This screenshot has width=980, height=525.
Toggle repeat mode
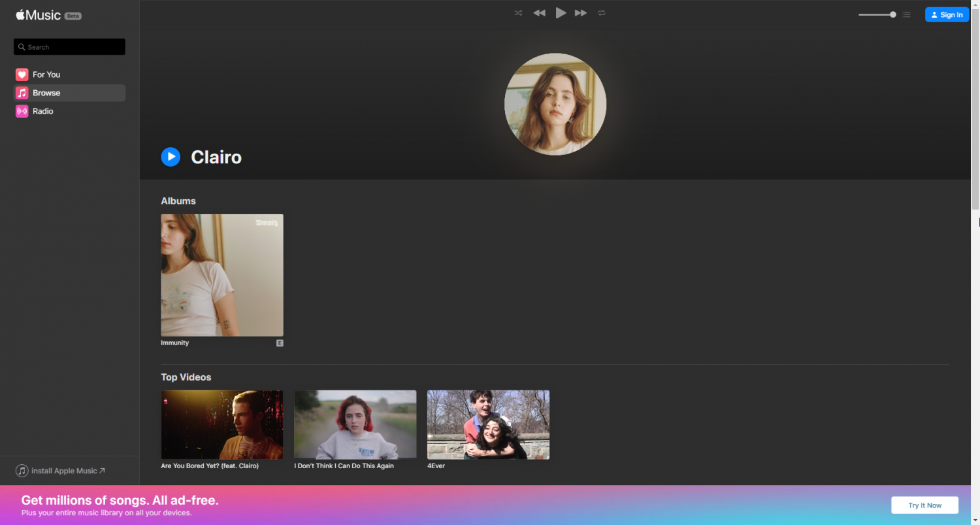click(x=602, y=13)
